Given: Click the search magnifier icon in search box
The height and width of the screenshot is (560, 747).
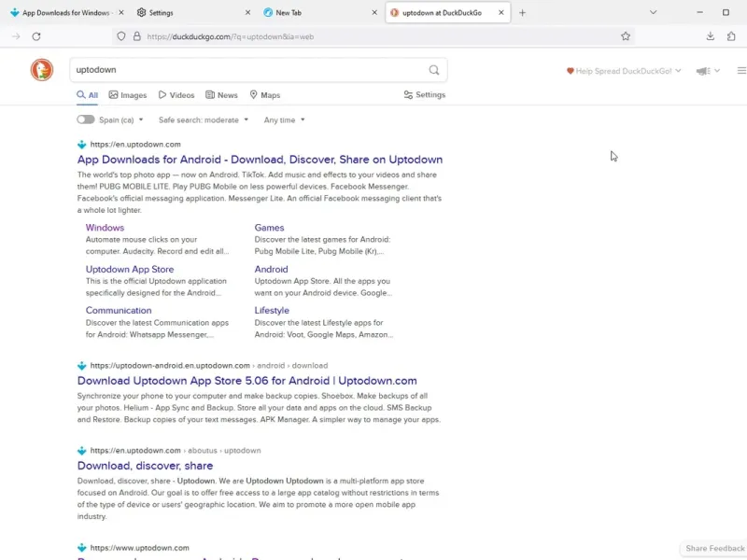Looking at the screenshot, I should tap(433, 70).
